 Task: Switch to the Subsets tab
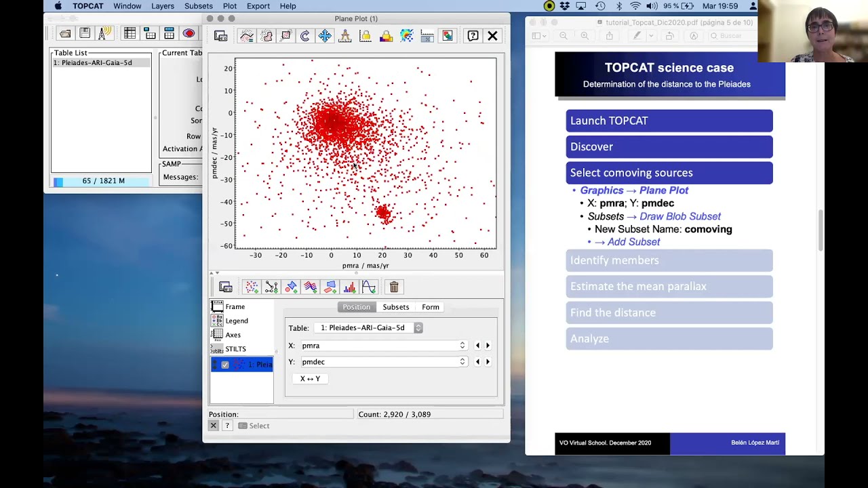396,307
